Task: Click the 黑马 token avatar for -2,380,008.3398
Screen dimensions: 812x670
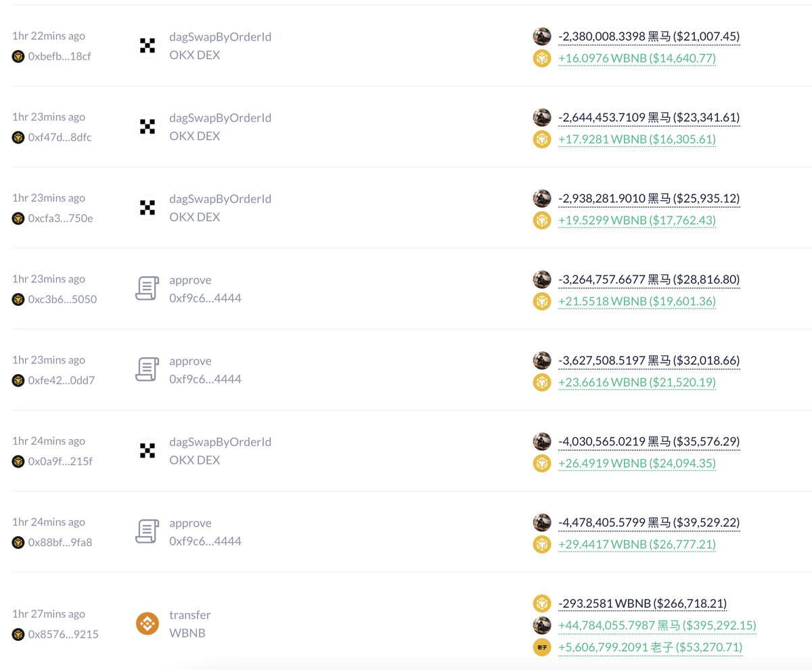Action: pyautogui.click(x=542, y=37)
